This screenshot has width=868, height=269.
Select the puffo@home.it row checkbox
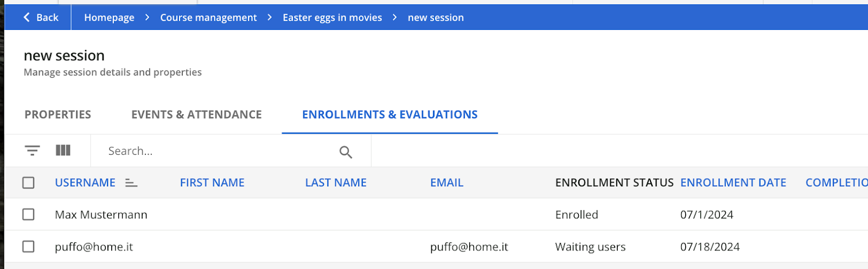29,247
